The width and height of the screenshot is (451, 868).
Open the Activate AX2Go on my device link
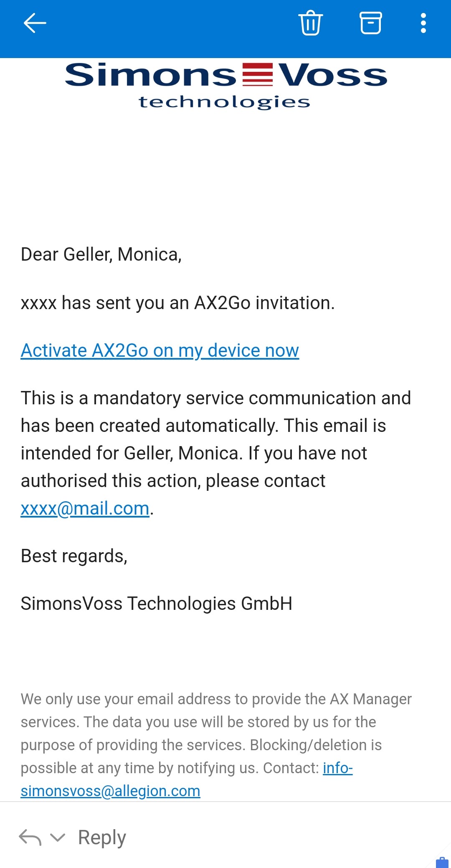point(160,350)
